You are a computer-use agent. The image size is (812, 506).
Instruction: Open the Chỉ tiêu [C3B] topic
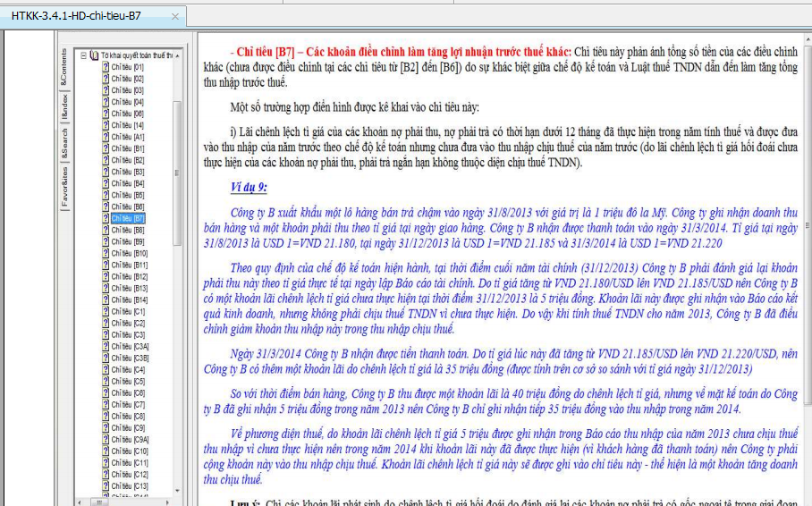(130, 358)
